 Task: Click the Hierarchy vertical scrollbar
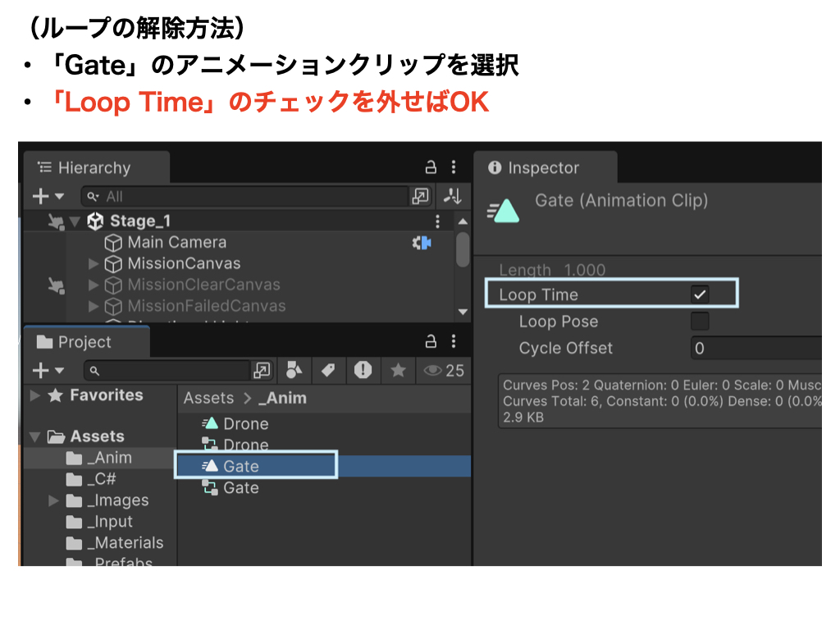(x=463, y=250)
